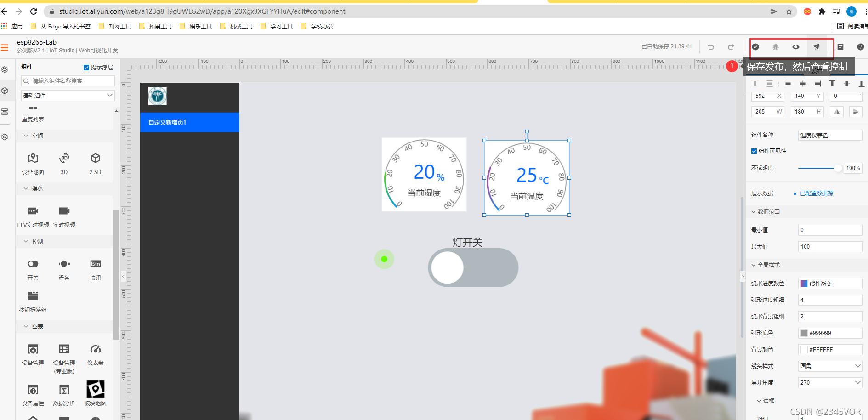Open the 娱乐工具 bookmark folder
The image size is (868, 420).
pyautogui.click(x=196, y=26)
